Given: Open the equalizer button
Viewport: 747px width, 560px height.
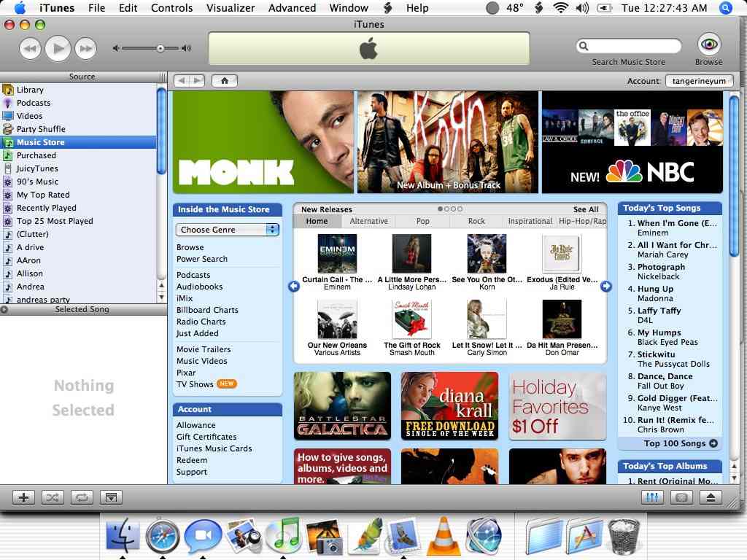Looking at the screenshot, I should (652, 497).
